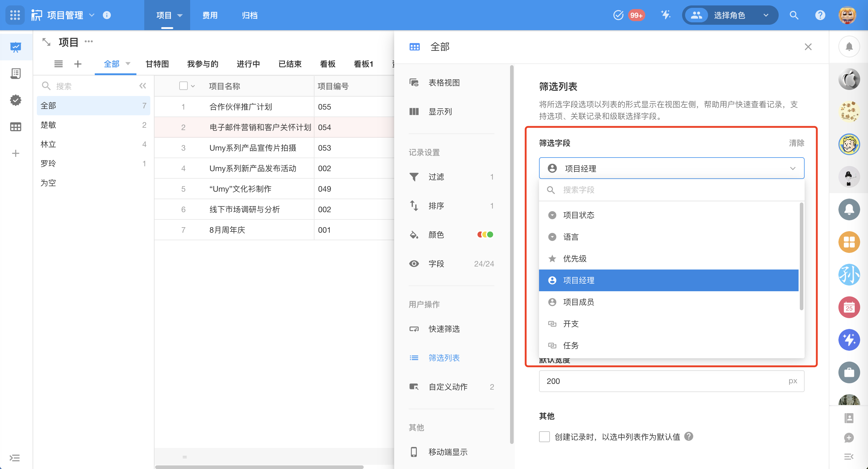Open the view list hamburger icon

pyautogui.click(x=58, y=64)
